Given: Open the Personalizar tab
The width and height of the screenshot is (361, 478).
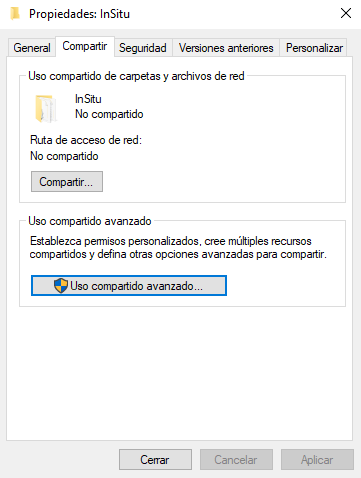Looking at the screenshot, I should point(314,48).
